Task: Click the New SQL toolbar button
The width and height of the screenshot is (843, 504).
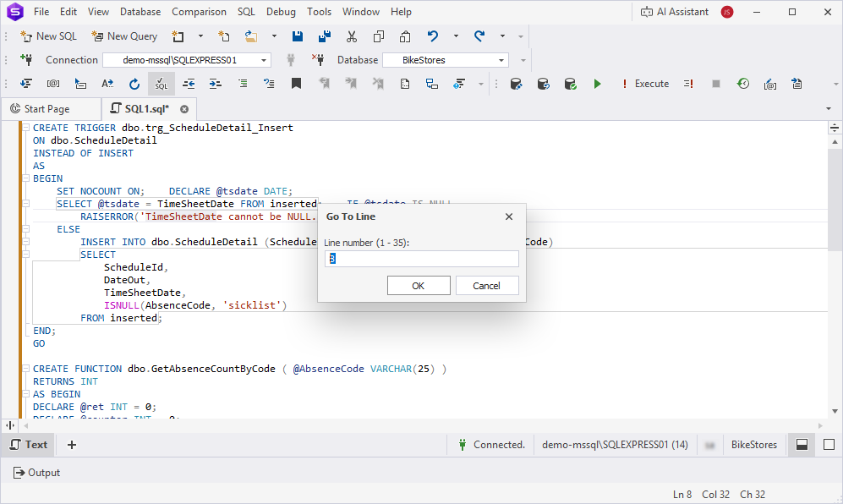Action: tap(48, 36)
